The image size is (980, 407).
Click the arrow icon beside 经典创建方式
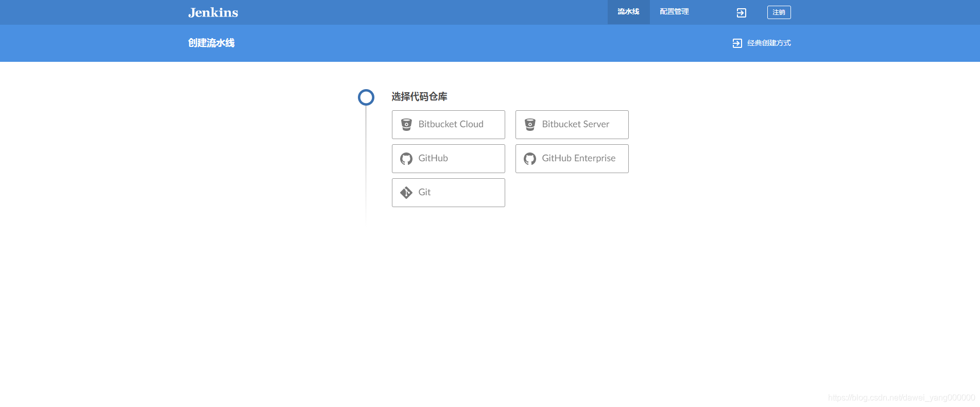point(737,43)
